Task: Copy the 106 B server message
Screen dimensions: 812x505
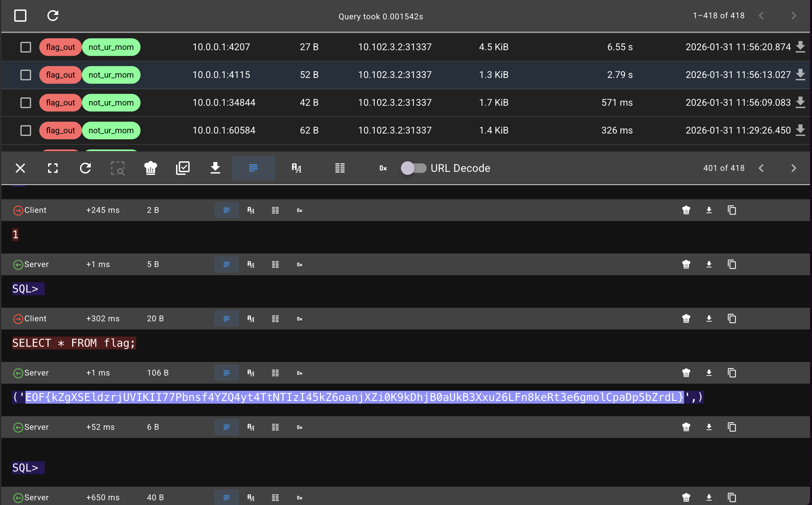Action: point(732,373)
